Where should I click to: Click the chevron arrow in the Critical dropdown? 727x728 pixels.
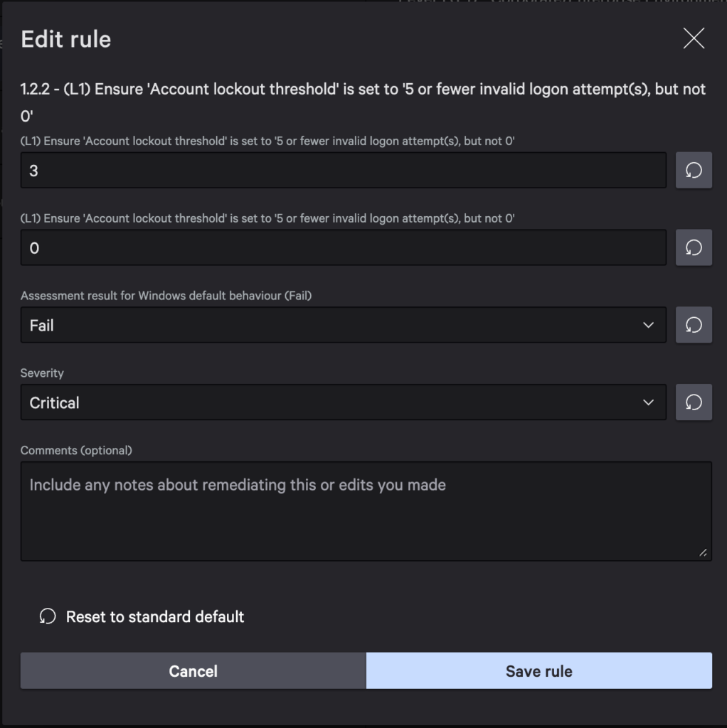click(648, 402)
